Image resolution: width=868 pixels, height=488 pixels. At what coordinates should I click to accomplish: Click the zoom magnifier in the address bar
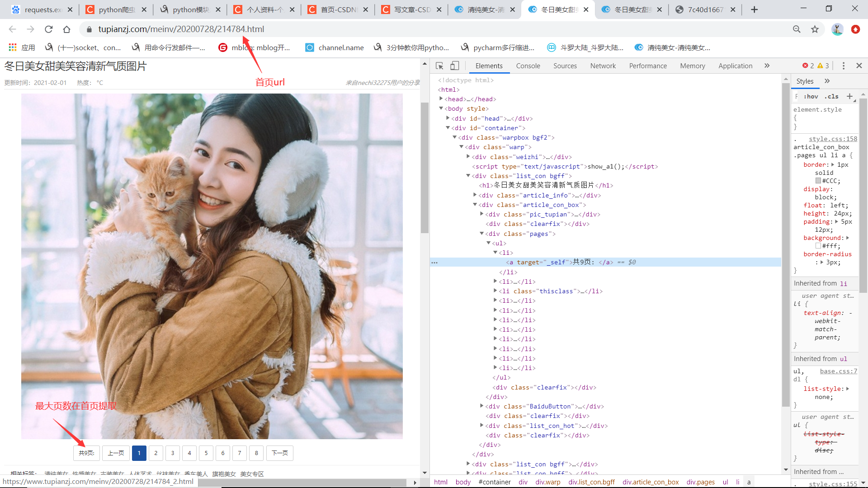(x=797, y=29)
